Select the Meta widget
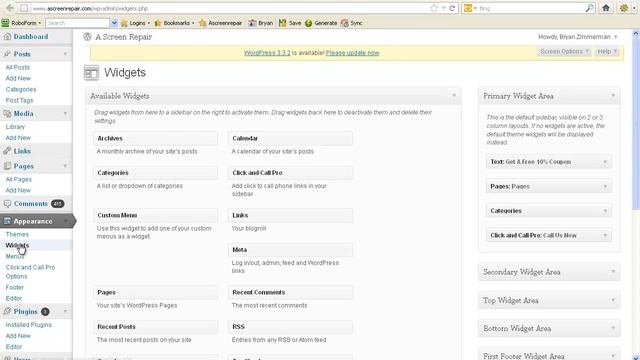Image resolution: width=640 pixels, height=360 pixels. 290,250
